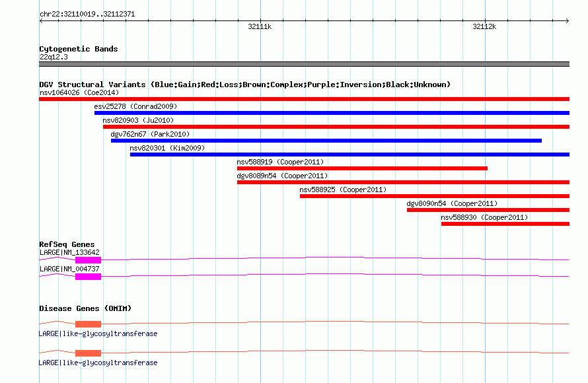
Task: Click the chr22:32110019..32112371 coordinates label
Action: (x=87, y=14)
